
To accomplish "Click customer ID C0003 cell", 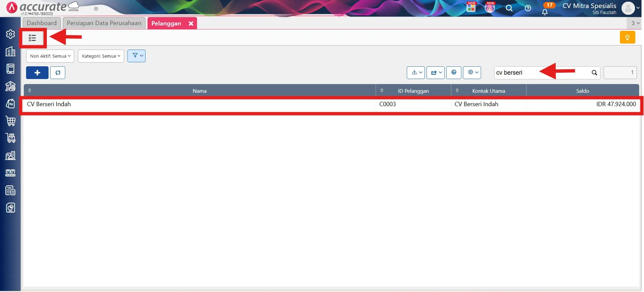I will pos(413,104).
